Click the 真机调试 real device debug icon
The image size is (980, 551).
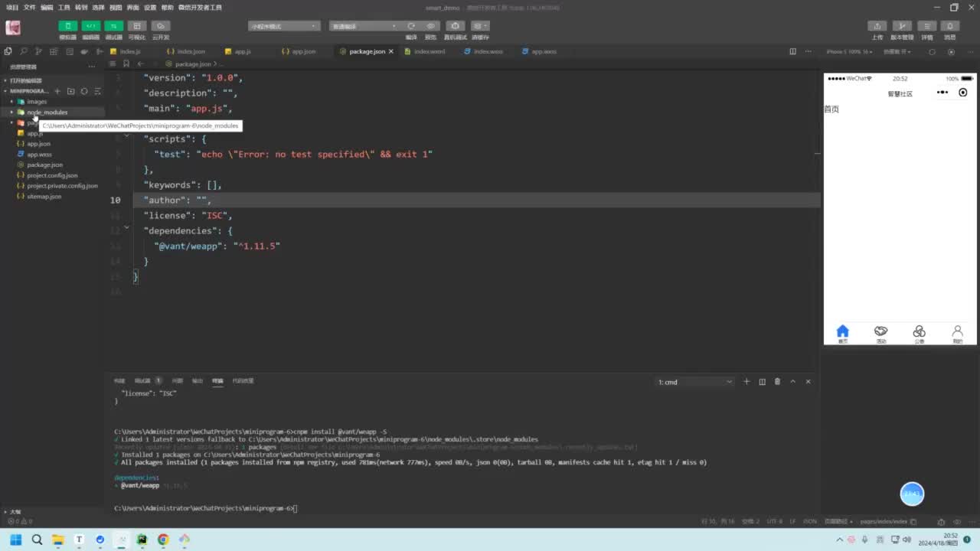click(x=456, y=26)
